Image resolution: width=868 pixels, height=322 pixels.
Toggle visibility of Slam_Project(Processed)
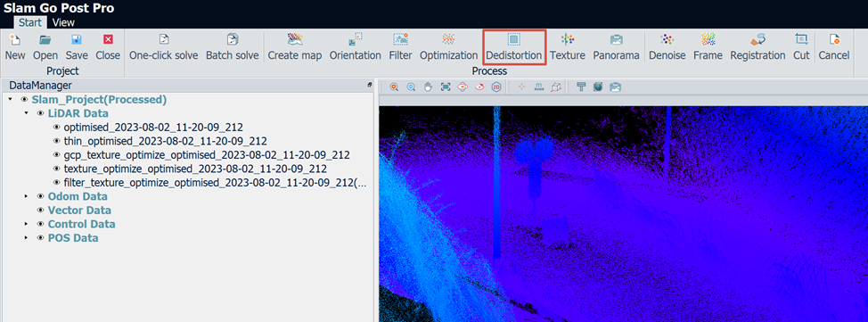(x=24, y=100)
